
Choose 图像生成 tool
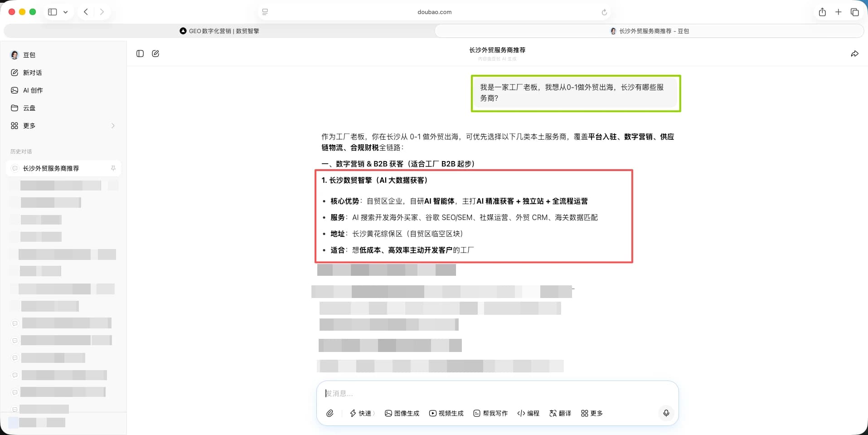[x=402, y=413]
